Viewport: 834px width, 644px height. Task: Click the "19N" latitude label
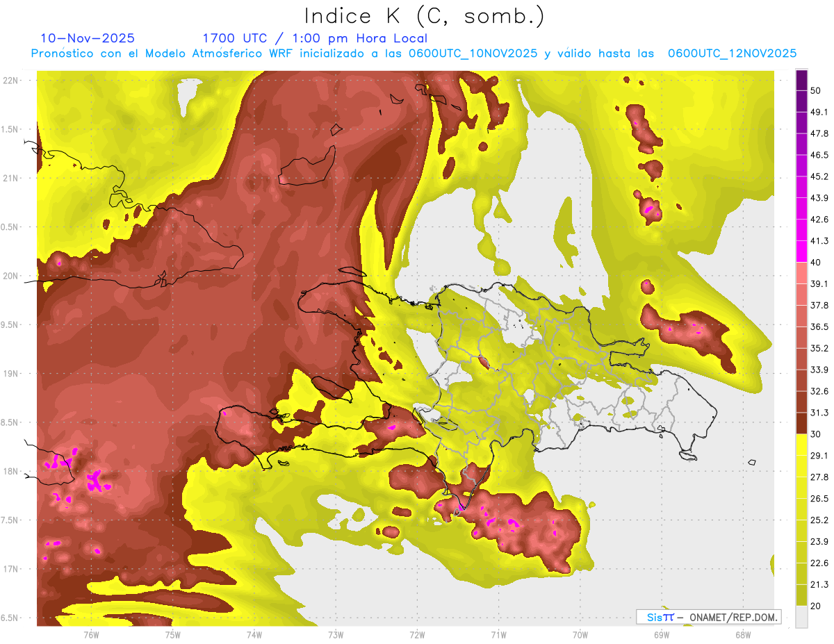pyautogui.click(x=11, y=374)
